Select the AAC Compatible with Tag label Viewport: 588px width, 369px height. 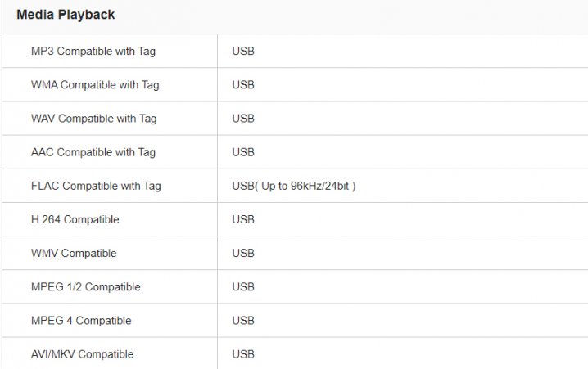coord(93,152)
